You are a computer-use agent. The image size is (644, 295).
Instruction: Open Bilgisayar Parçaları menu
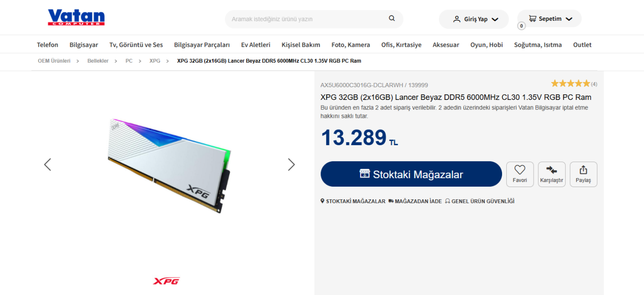pyautogui.click(x=202, y=45)
